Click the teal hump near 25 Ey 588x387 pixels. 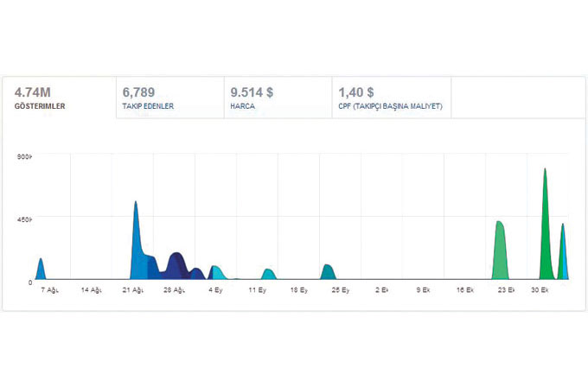(328, 272)
